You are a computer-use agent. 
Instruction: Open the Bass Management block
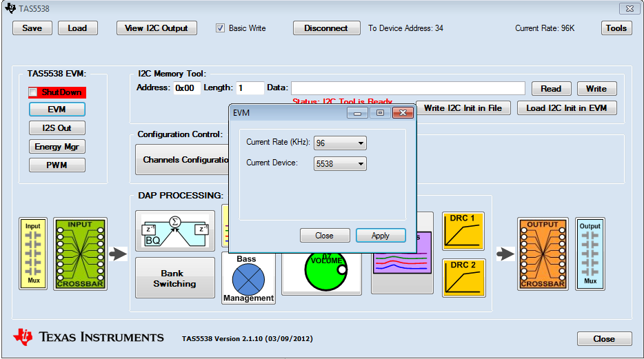[x=248, y=278]
